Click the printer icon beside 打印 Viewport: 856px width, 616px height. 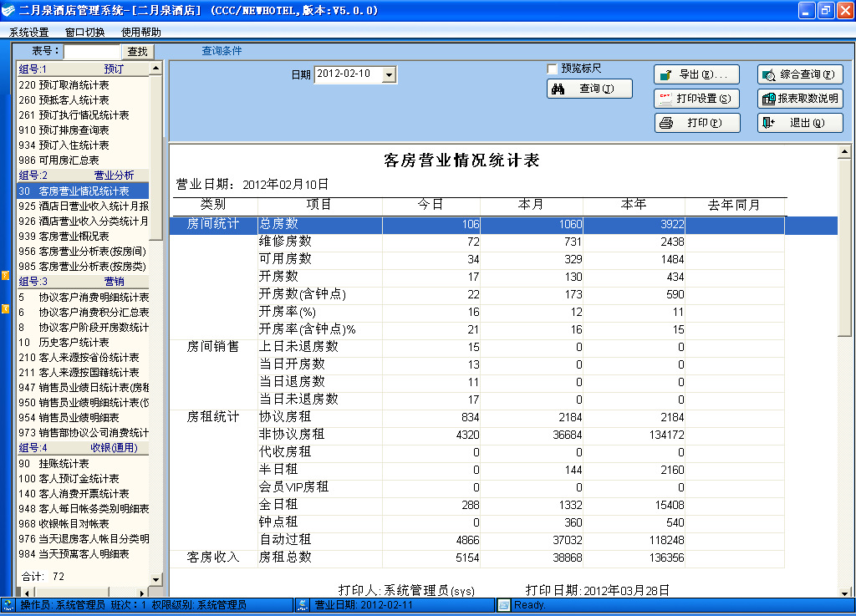click(x=666, y=123)
